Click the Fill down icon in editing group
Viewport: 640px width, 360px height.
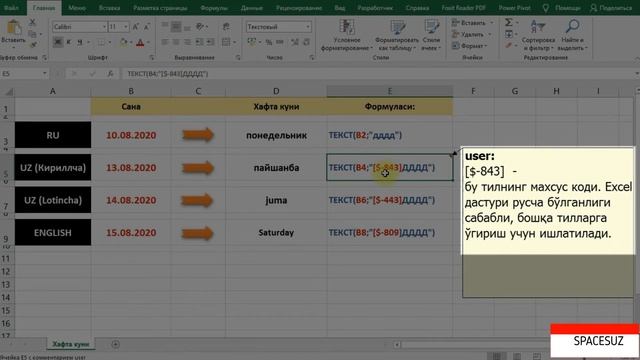point(509,34)
